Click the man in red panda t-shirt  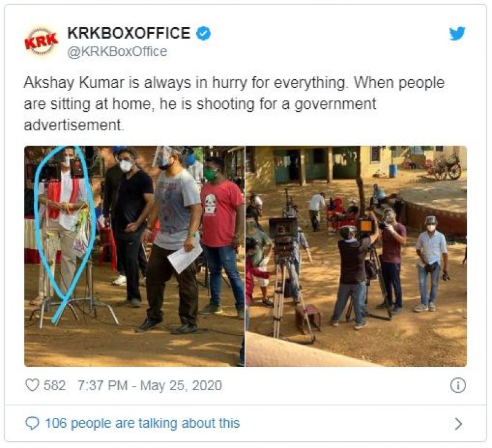coord(222,237)
